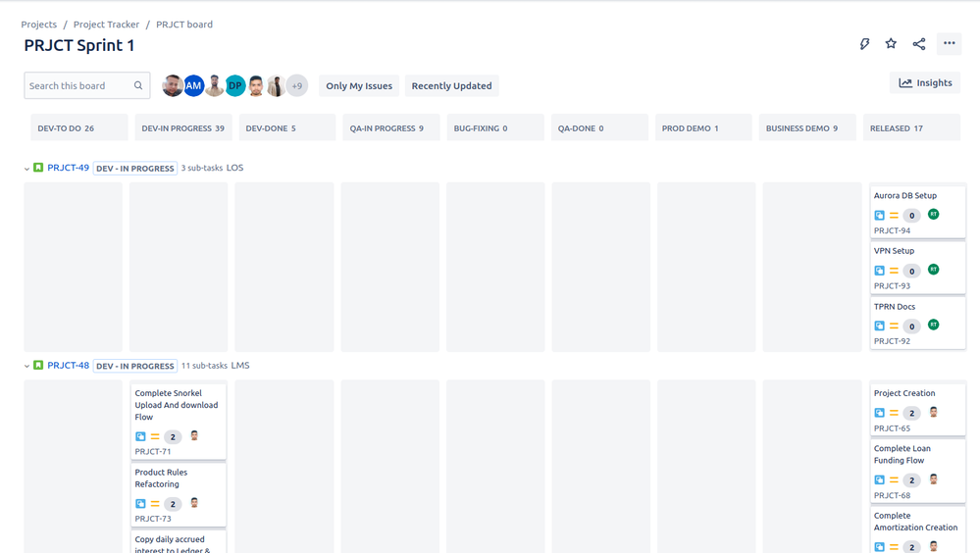Screen dimensions: 980x553
Task: Open the PRJCT-48 issue link
Action: pyautogui.click(x=68, y=365)
